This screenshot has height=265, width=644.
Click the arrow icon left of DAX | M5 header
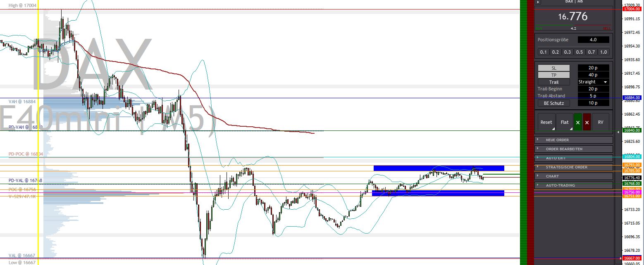click(x=538, y=2)
